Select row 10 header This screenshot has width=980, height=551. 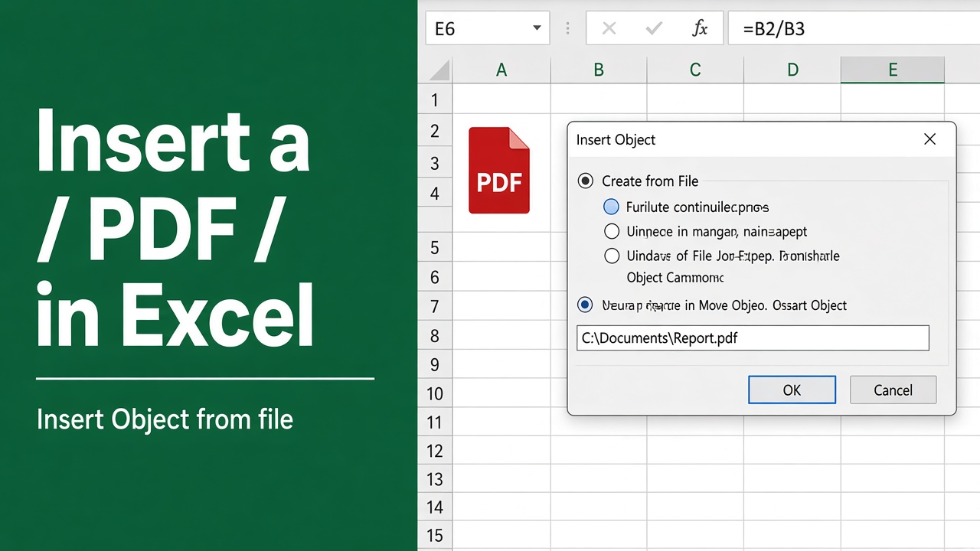tap(435, 393)
